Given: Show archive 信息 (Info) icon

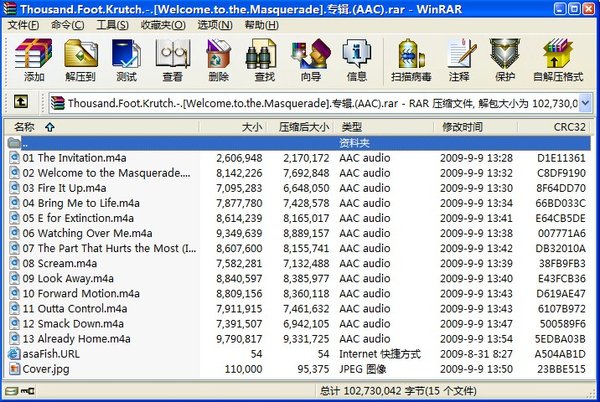Looking at the screenshot, I should [356, 54].
